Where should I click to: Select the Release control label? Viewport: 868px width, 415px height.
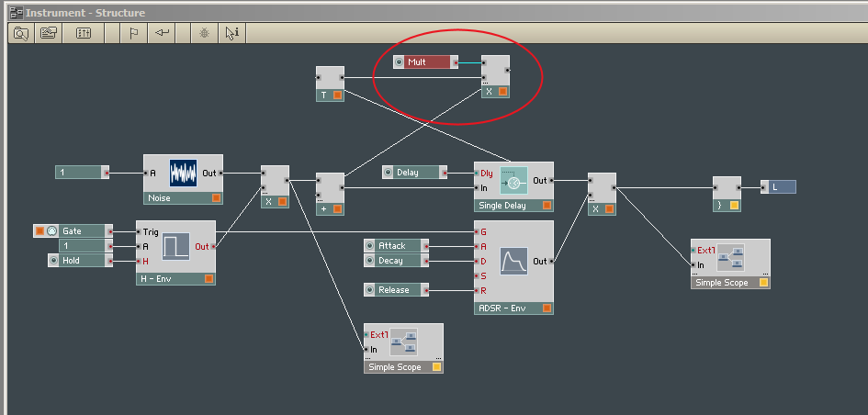394,290
